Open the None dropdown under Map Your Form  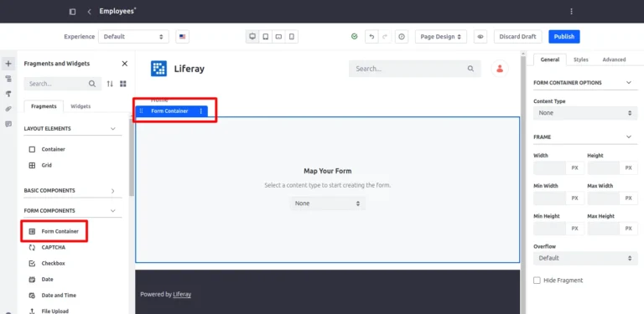pyautogui.click(x=327, y=203)
